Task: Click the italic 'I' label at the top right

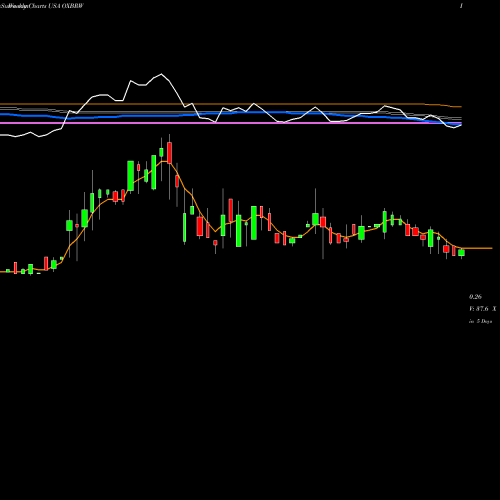Action: [x=461, y=6]
